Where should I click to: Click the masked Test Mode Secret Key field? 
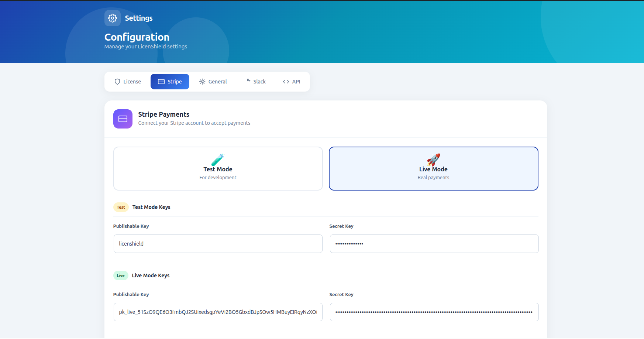pos(434,244)
